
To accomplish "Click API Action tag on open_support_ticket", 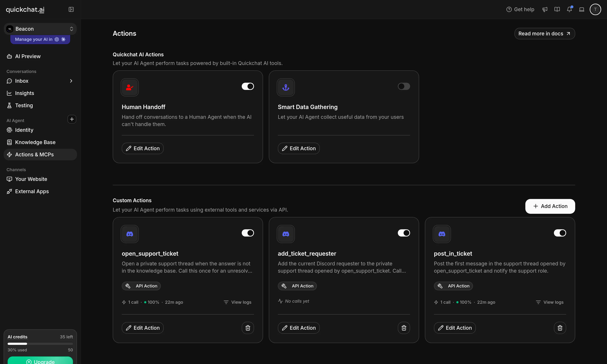I will click(141, 286).
